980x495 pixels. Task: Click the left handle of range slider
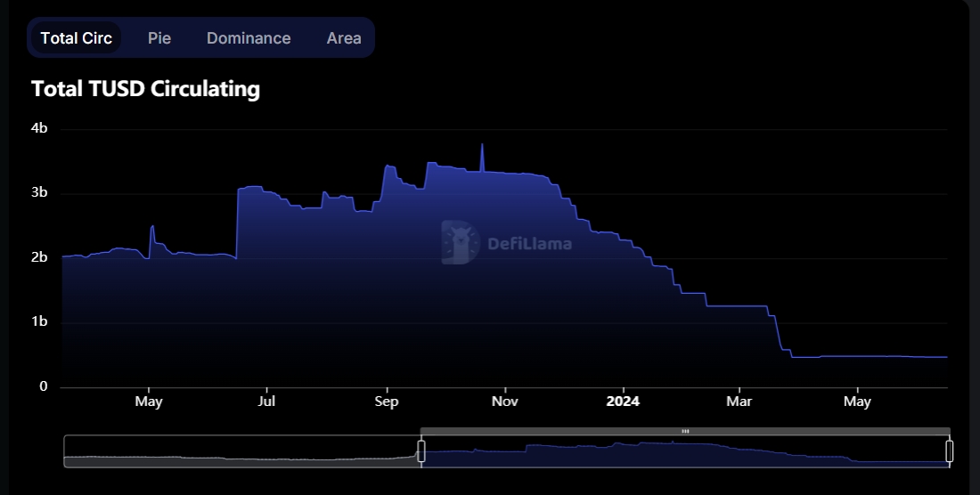coord(421,451)
